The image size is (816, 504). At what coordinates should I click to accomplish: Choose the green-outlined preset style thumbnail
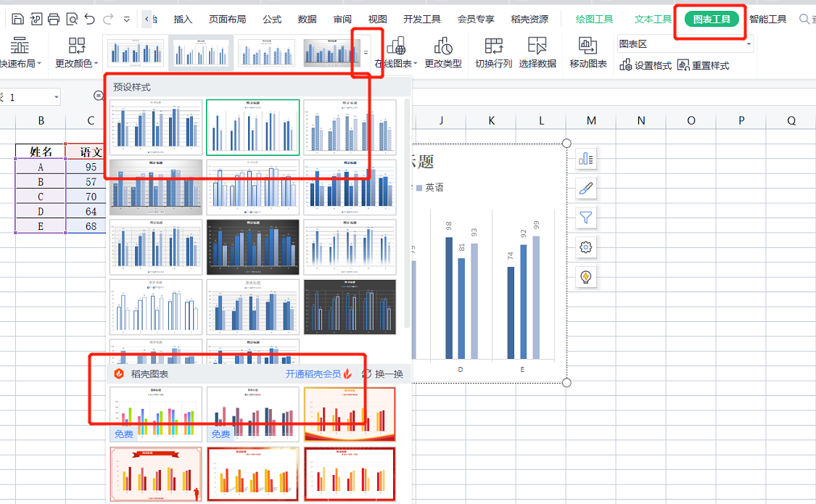pos(253,128)
